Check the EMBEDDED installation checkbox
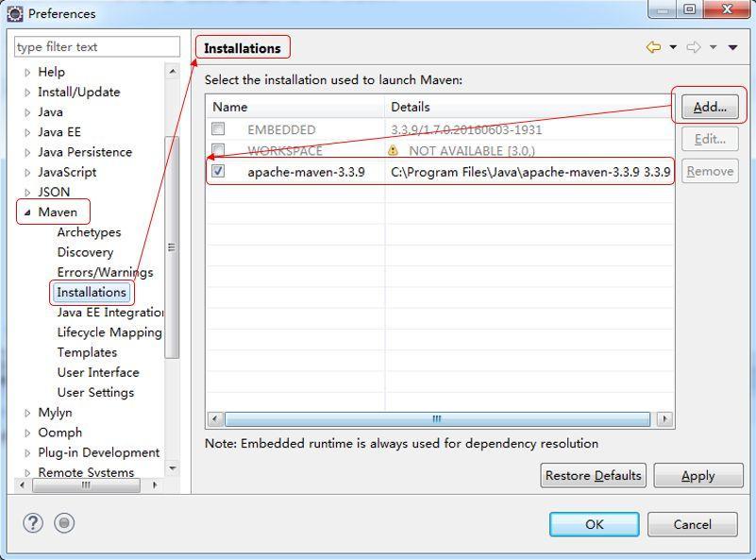This screenshot has width=756, height=560. [218, 128]
